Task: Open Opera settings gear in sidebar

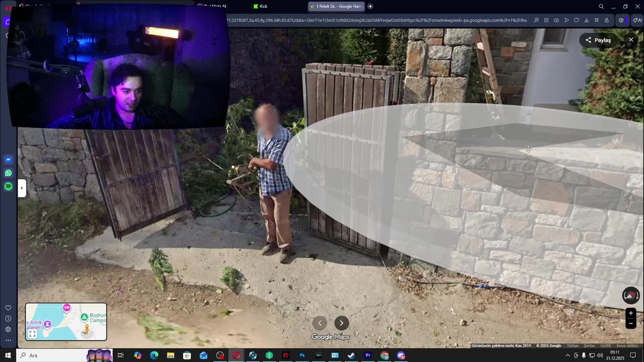Action: point(8,329)
